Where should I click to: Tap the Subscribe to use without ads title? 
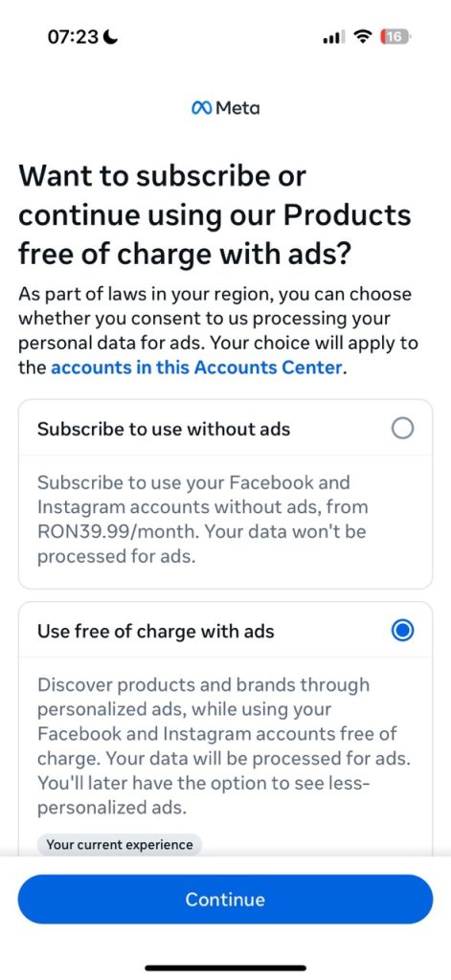click(164, 429)
